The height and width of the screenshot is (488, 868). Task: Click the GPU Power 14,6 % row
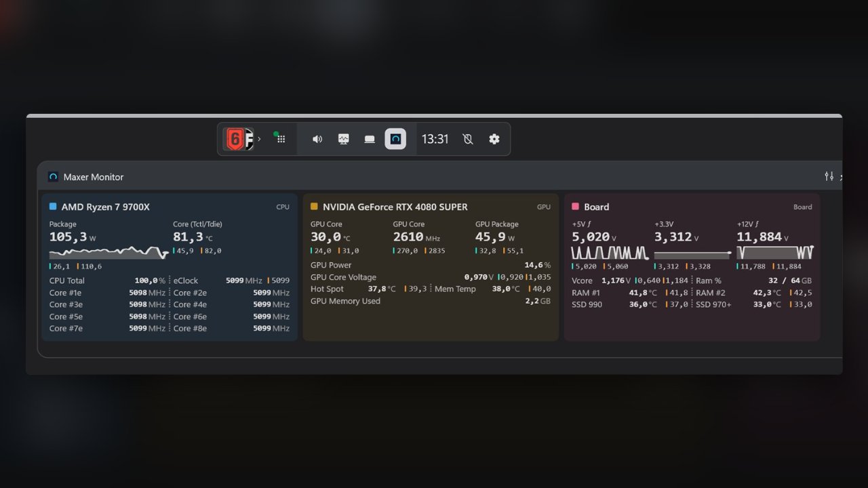point(431,265)
